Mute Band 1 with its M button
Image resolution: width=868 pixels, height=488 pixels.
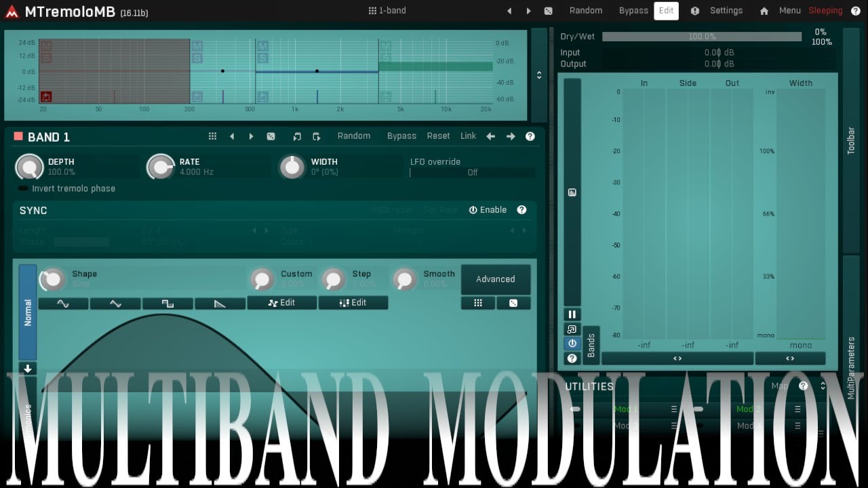(x=46, y=46)
